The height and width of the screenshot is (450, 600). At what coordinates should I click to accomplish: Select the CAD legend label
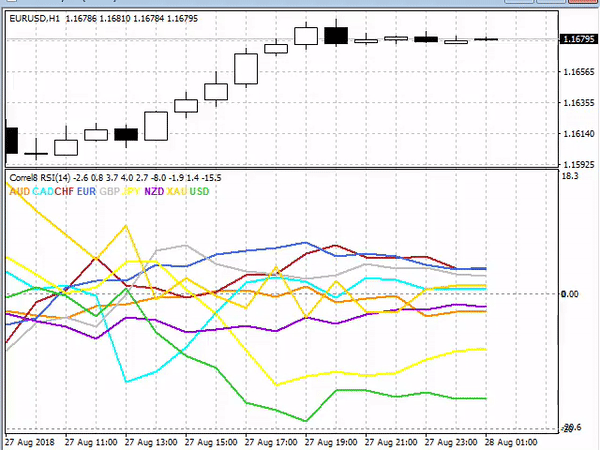coord(43,190)
